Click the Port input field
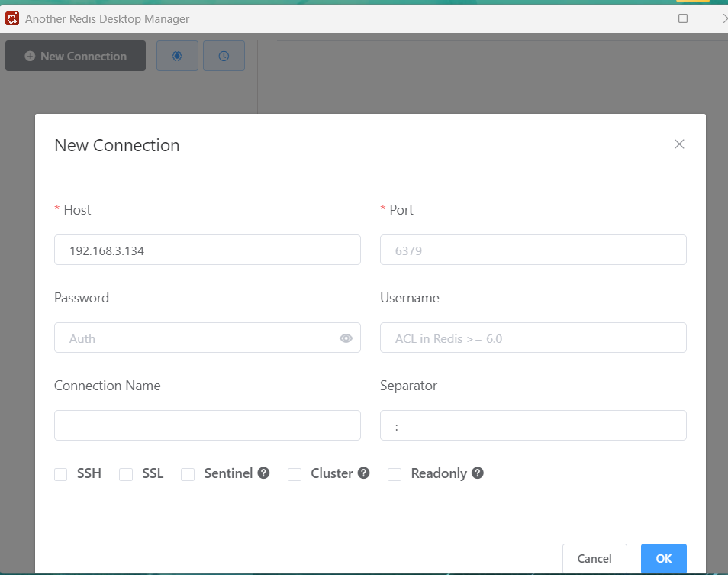Screen dimensions: 728x575 [533, 250]
